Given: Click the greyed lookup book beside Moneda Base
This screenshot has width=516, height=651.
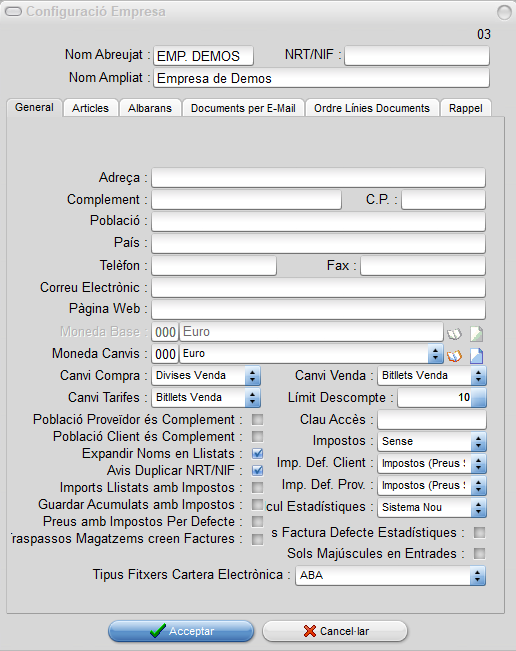Looking at the screenshot, I should click(x=454, y=334).
